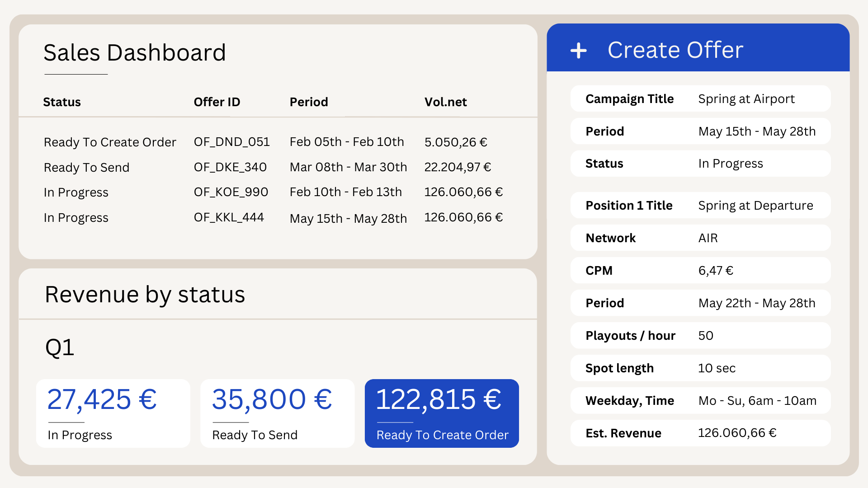The image size is (868, 488).
Task: Open the OF_KOE_990 offer row
Action: tap(231, 192)
